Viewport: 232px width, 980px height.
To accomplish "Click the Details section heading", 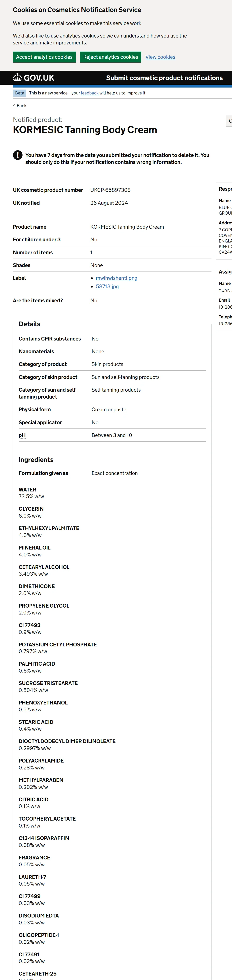I will [x=29, y=324].
